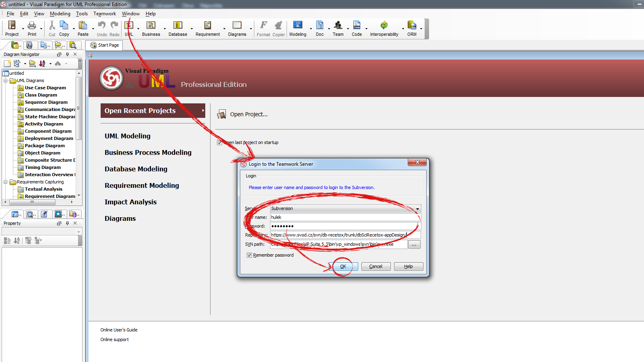Open the Team toolbar button

pyautogui.click(x=338, y=28)
